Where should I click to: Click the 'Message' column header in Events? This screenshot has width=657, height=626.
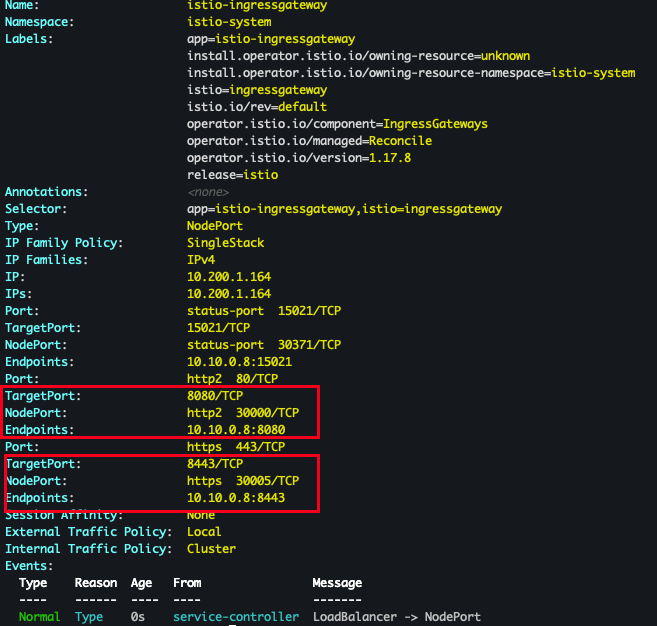337,583
